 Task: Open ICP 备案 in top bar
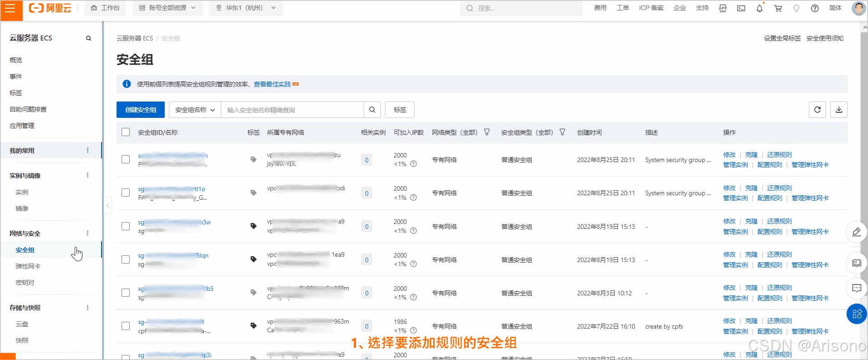point(651,8)
